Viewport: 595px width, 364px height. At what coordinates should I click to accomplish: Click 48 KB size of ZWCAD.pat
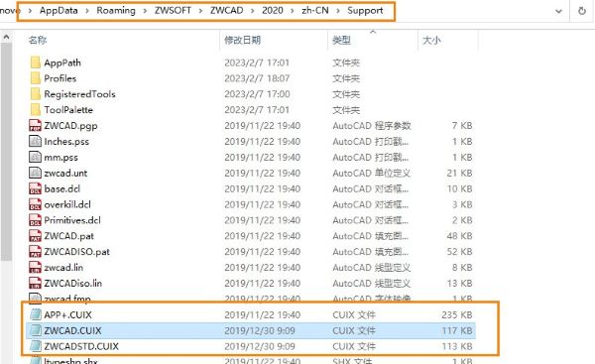[x=459, y=236]
